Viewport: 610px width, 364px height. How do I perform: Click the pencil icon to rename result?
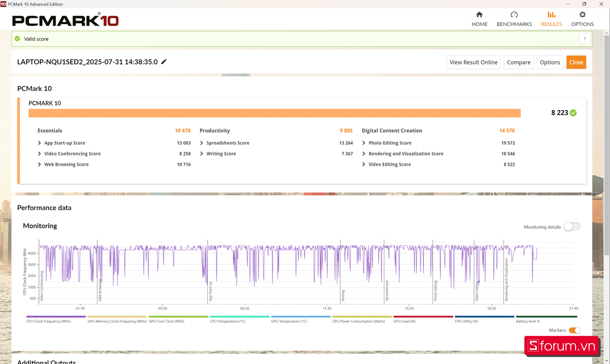coord(164,62)
